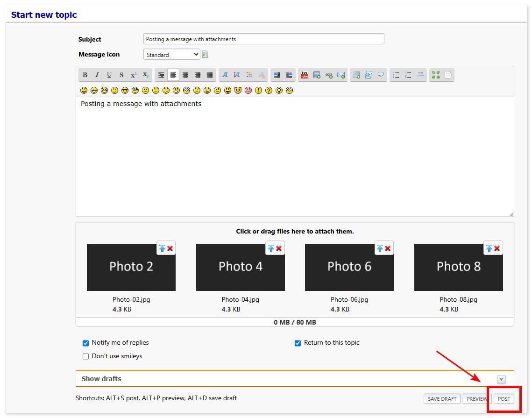Open the font color picker

coord(249,75)
